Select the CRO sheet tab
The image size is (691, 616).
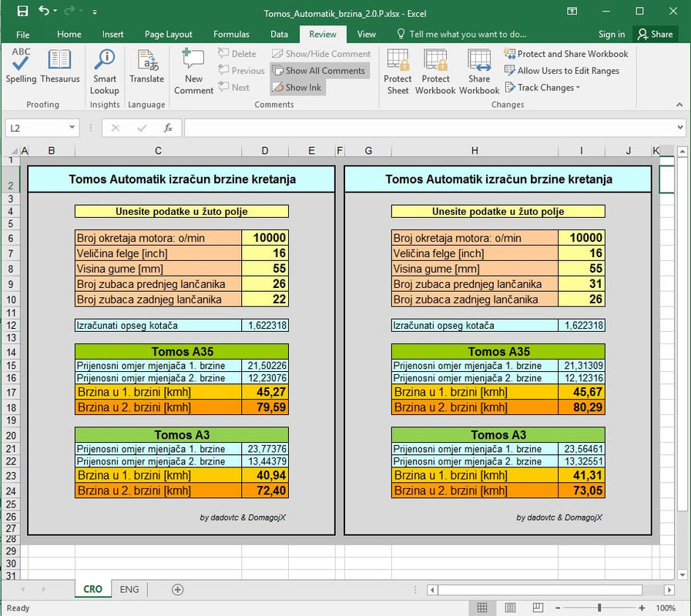92,590
